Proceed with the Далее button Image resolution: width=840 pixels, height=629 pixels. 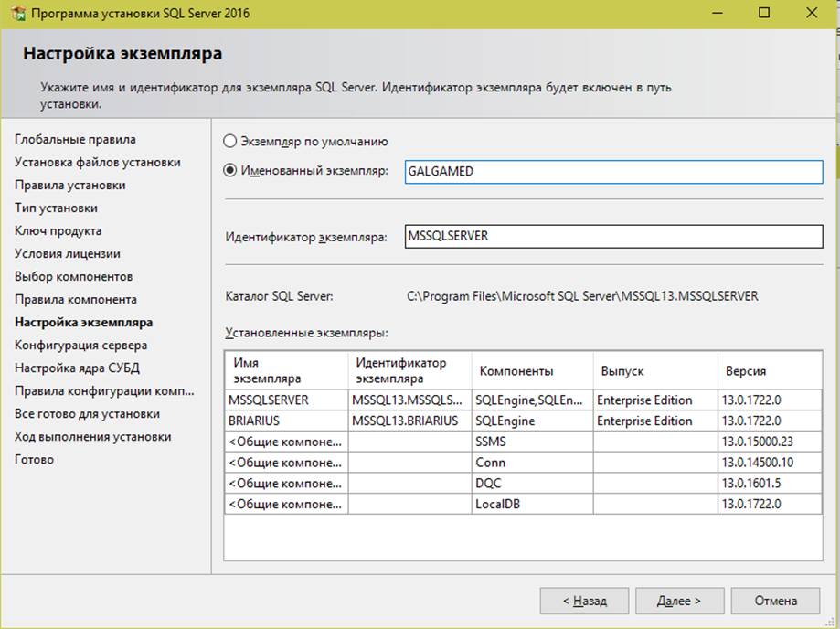679,602
